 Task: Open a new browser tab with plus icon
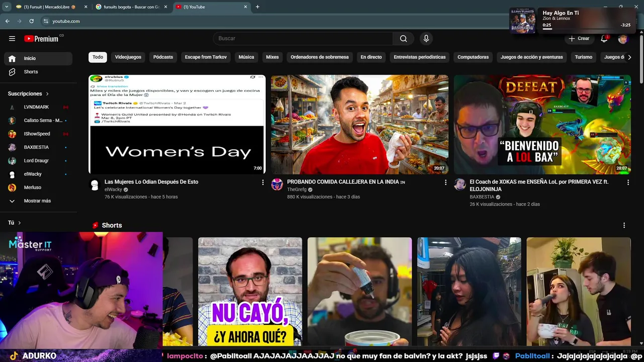click(258, 7)
